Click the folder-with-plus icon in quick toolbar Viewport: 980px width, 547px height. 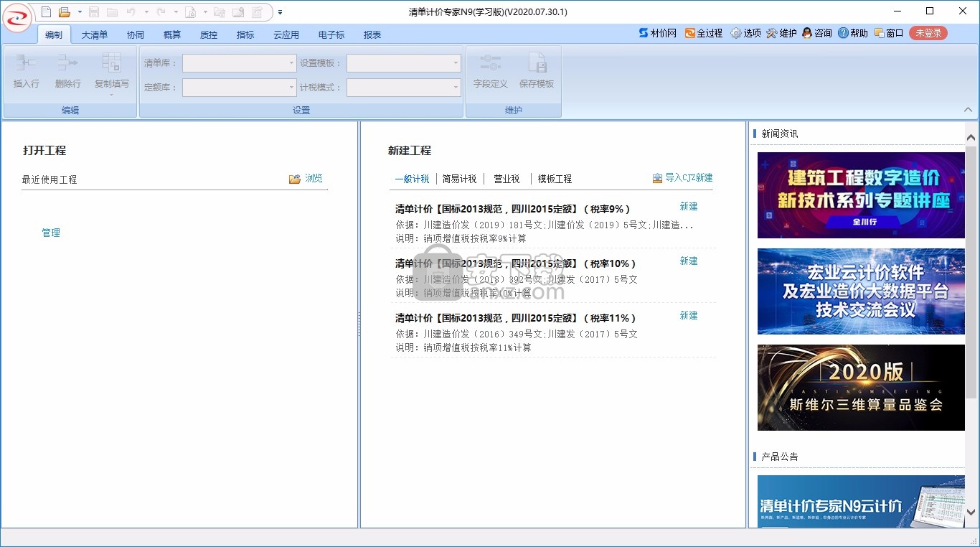click(238, 12)
